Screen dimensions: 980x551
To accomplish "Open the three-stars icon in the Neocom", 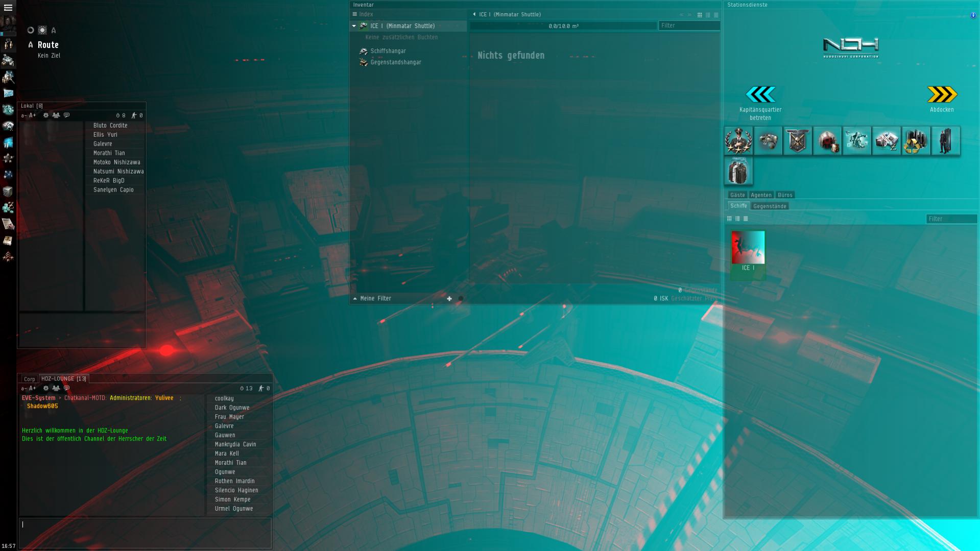I will coord(8,159).
